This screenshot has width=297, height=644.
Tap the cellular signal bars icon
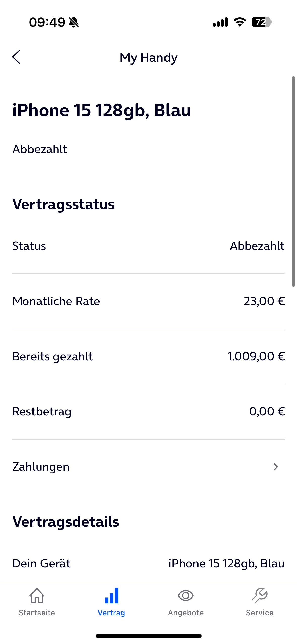[220, 22]
